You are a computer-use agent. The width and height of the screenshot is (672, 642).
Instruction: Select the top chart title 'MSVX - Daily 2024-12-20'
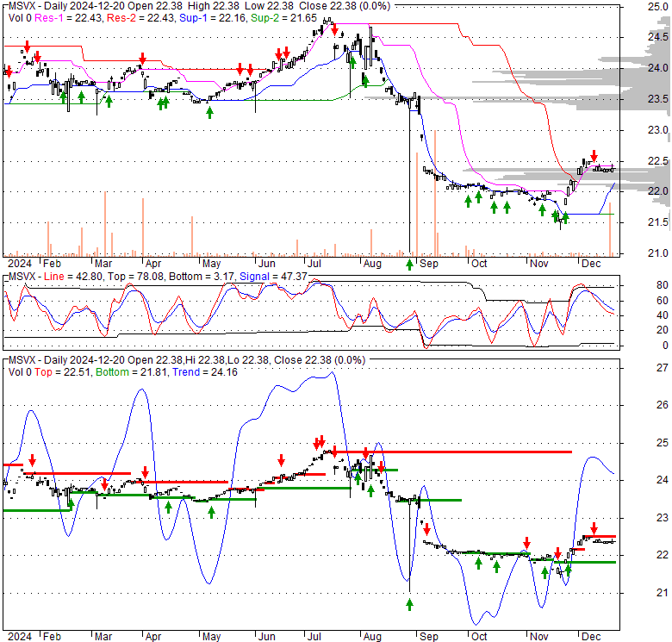(66, 6)
